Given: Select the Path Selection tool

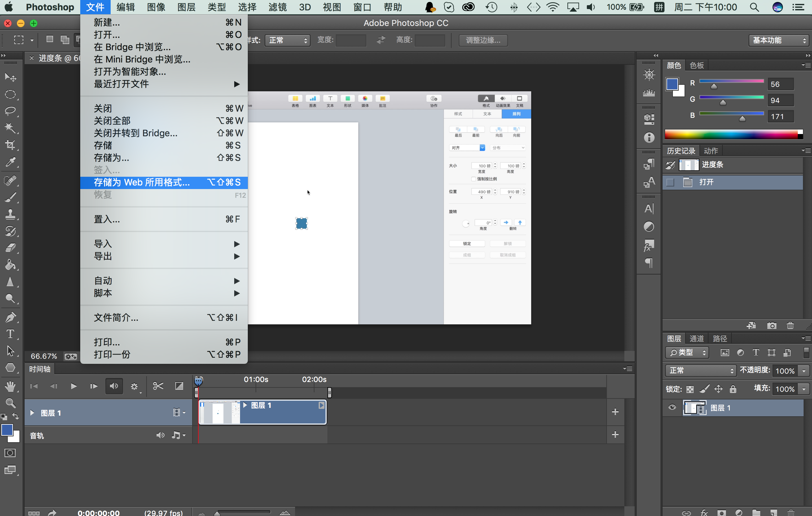Looking at the screenshot, I should 10,351.
